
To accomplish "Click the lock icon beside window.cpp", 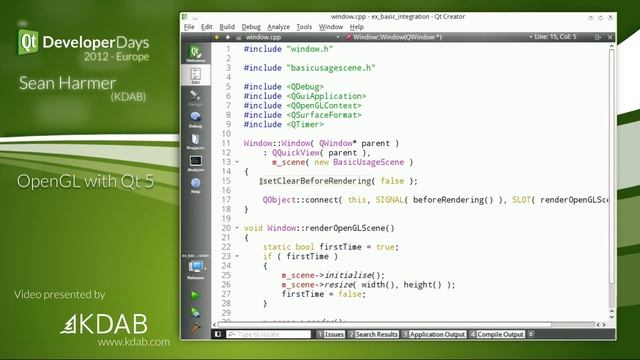I will [x=239, y=37].
